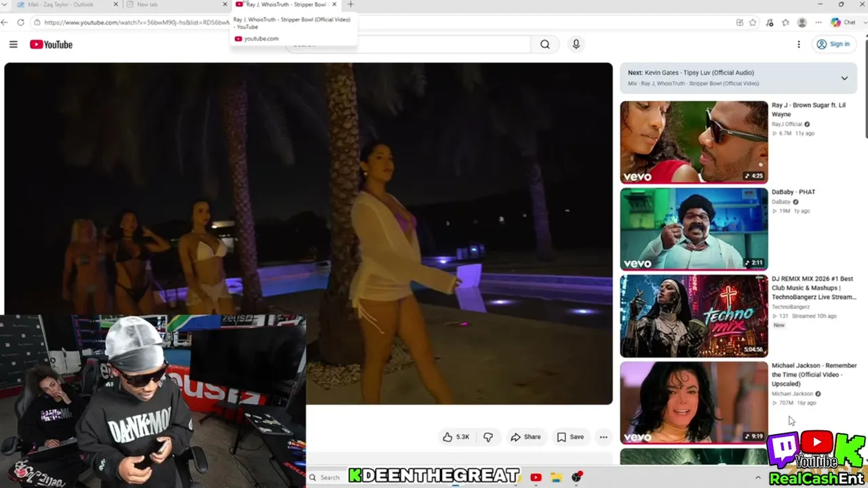Reload the current page
The height and width of the screenshot is (488, 868).
pyautogui.click(x=20, y=22)
